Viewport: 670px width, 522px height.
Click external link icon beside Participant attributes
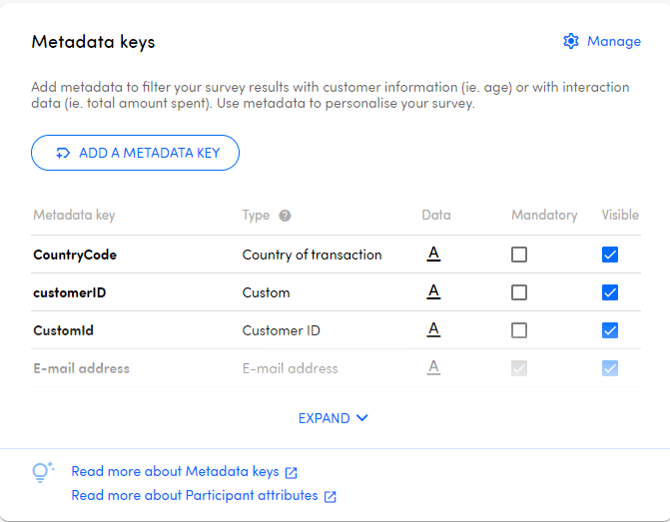click(330, 496)
